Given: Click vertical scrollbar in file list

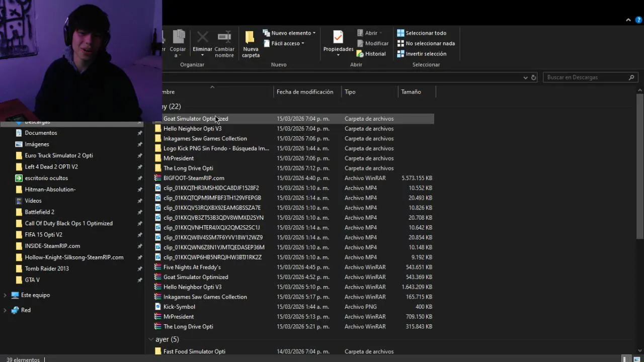Looking at the screenshot, I should coord(640,166).
